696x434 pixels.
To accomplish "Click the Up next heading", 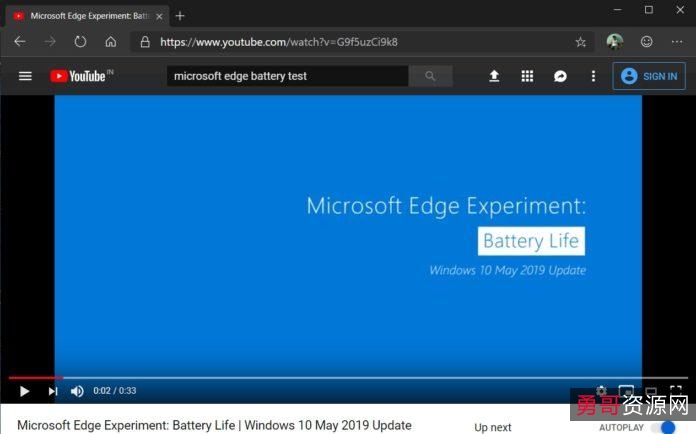I will click(493, 427).
